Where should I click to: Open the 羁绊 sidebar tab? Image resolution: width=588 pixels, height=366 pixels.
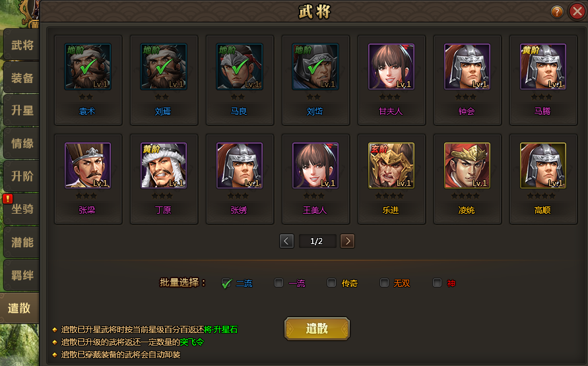tap(22, 276)
